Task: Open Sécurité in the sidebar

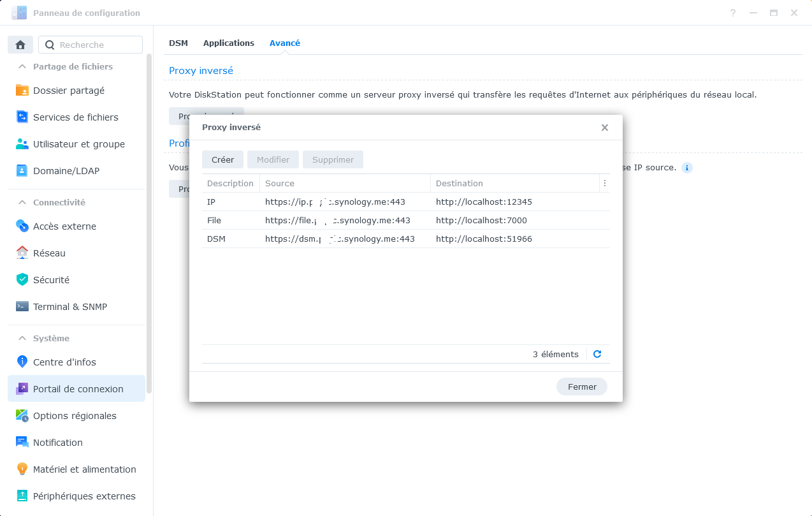Action: coord(76,280)
